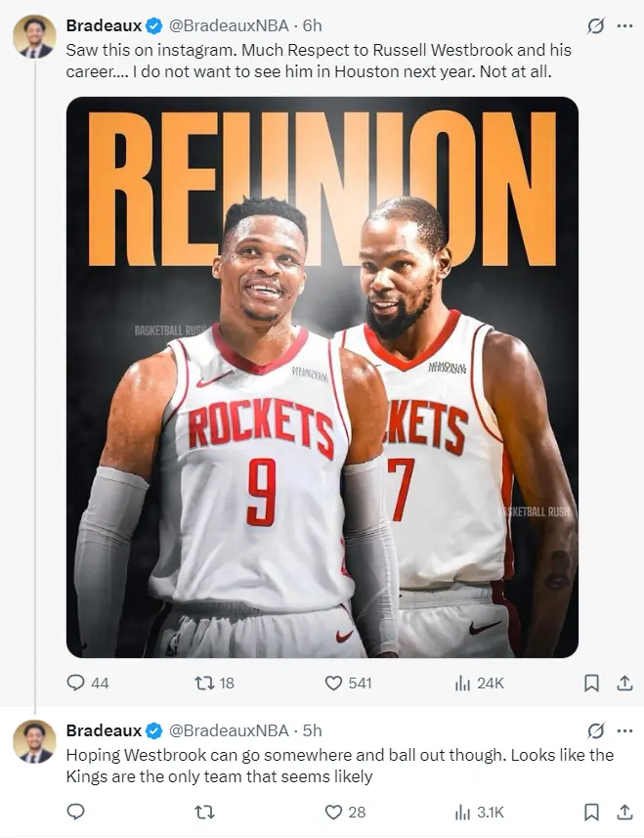Open the REUNION Rockets image
Screen dimensions: 644x838
pyautogui.click(x=322, y=376)
